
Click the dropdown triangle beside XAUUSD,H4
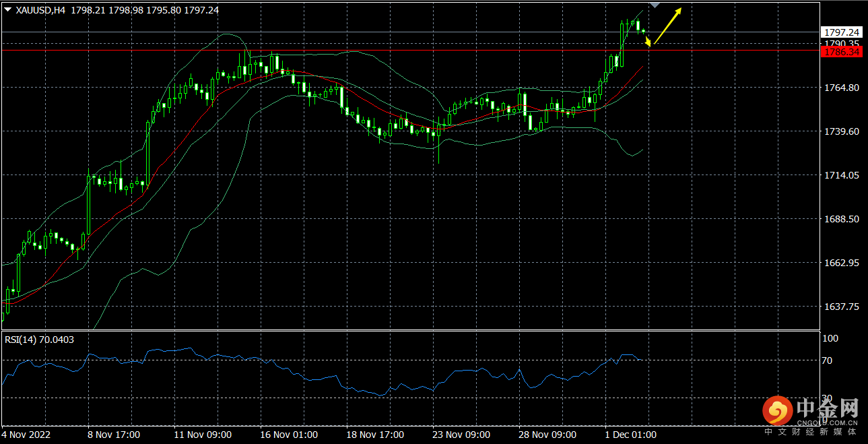click(x=7, y=10)
